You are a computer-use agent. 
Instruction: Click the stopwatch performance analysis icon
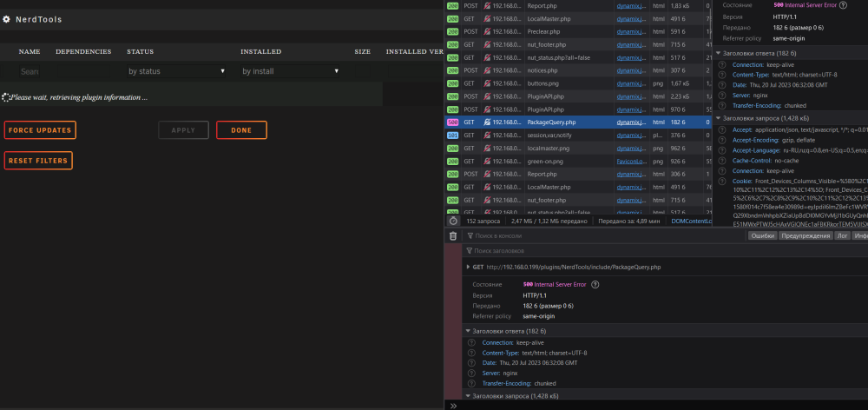[x=453, y=221]
